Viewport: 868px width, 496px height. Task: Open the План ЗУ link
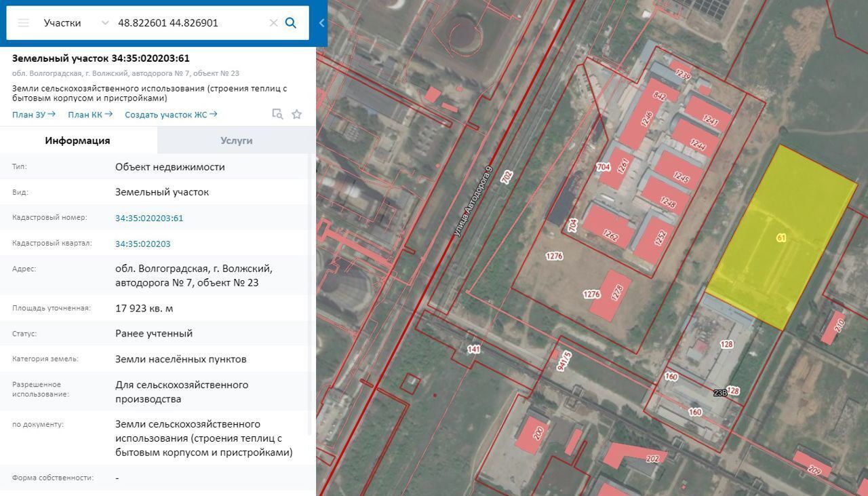pyautogui.click(x=33, y=115)
